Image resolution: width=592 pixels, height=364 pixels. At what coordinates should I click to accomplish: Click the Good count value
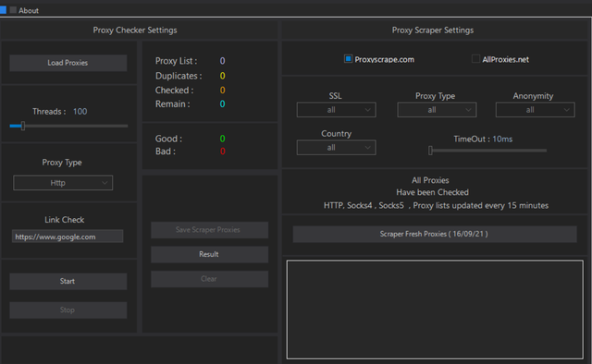click(x=222, y=139)
